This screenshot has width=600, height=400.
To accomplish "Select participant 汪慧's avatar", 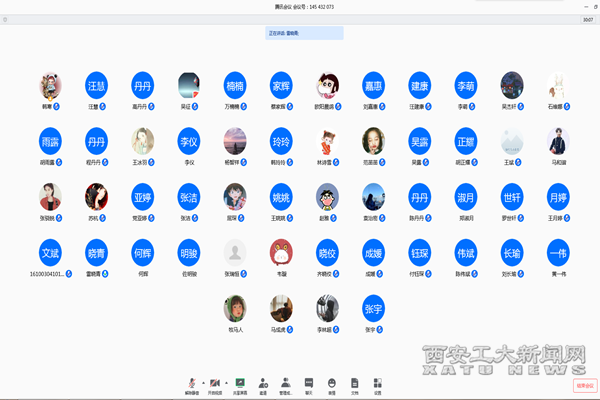I will pyautogui.click(x=96, y=85).
